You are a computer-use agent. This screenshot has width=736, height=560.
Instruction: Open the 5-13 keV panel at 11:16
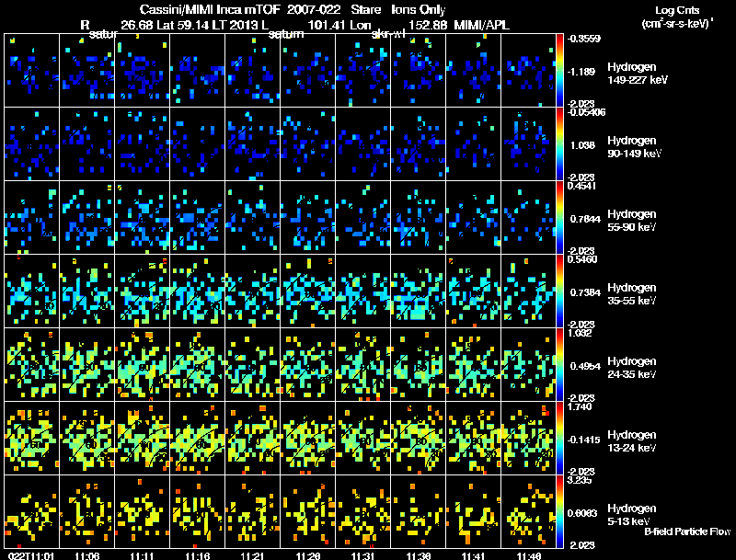[x=197, y=512]
